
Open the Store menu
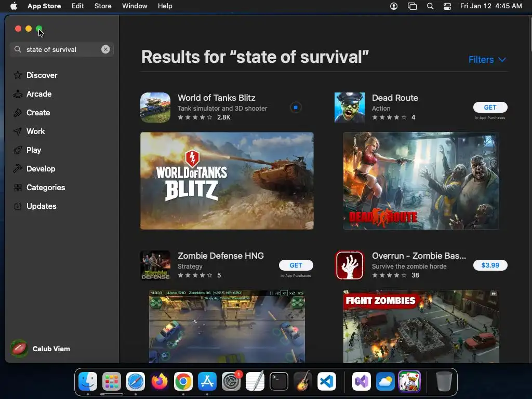point(103,6)
